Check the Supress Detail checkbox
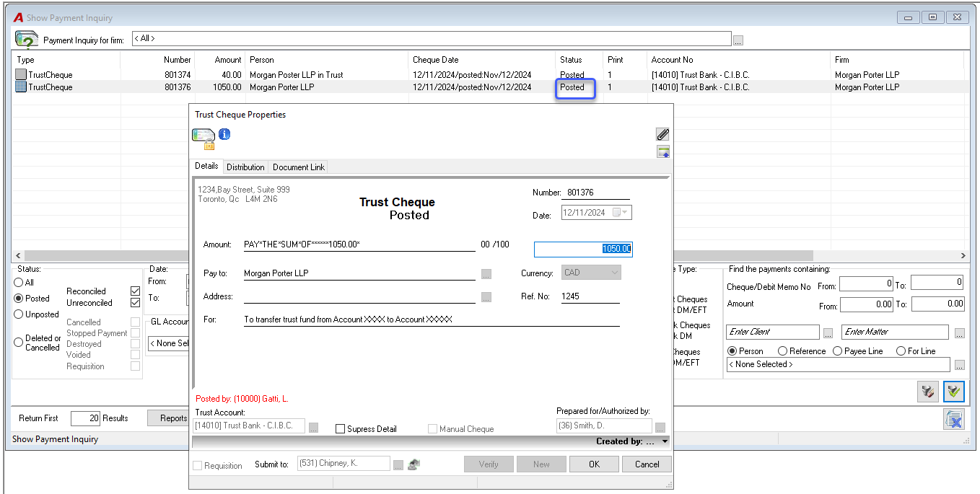 coord(341,429)
